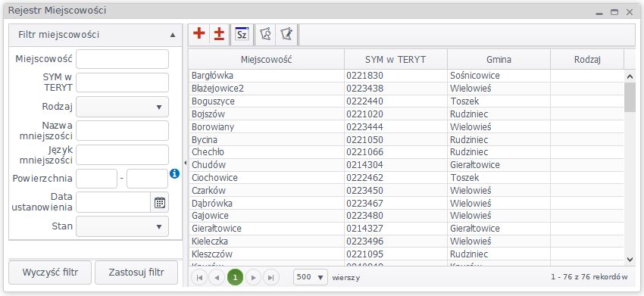Image resolution: width=644 pixels, height=296 pixels.
Task: Click the red plus-minus toolbar icon
Action: (x=219, y=34)
